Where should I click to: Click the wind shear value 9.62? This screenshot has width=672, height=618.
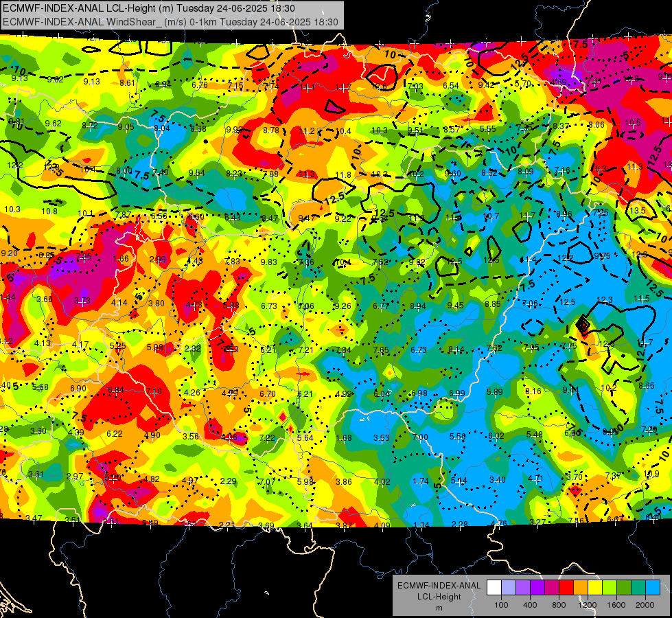[54, 124]
